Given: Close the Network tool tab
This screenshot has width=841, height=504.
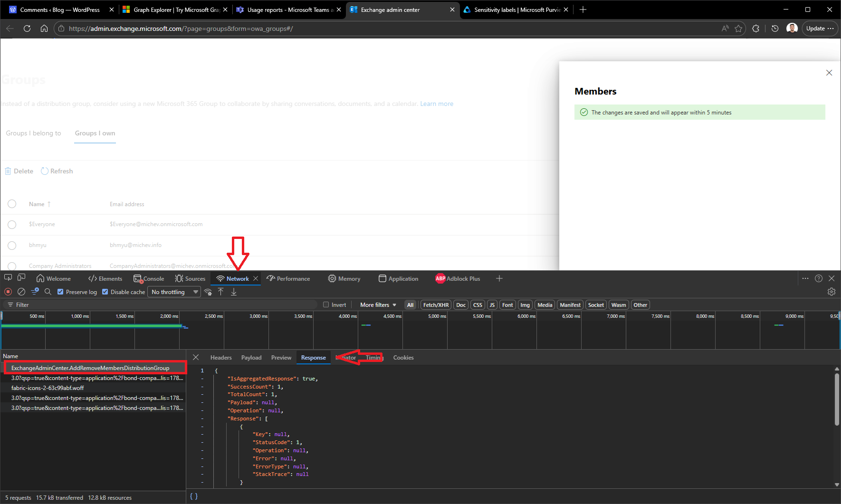Looking at the screenshot, I should pyautogui.click(x=256, y=278).
